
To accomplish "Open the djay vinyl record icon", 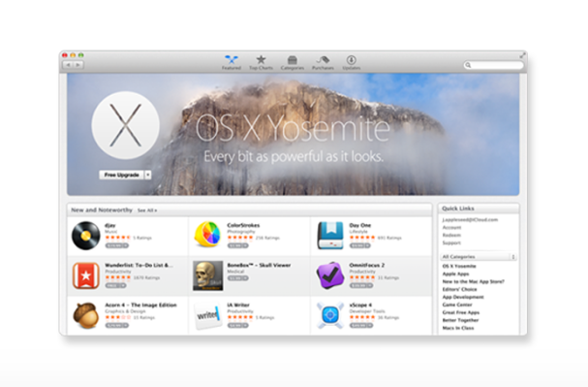I will click(86, 236).
